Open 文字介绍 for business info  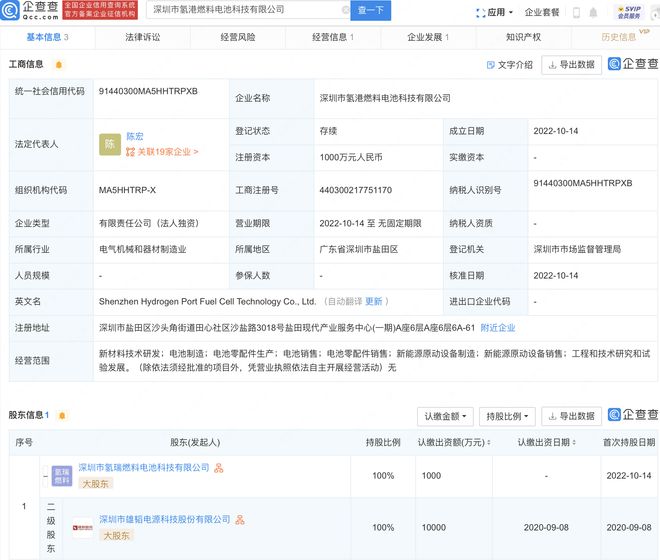pyautogui.click(x=510, y=65)
